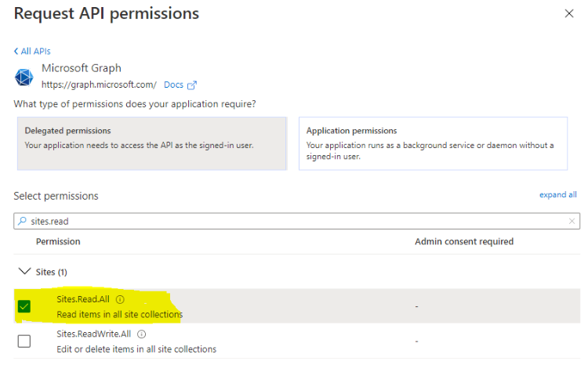Clear the permission search box with X
588x372 pixels.
pyautogui.click(x=572, y=222)
